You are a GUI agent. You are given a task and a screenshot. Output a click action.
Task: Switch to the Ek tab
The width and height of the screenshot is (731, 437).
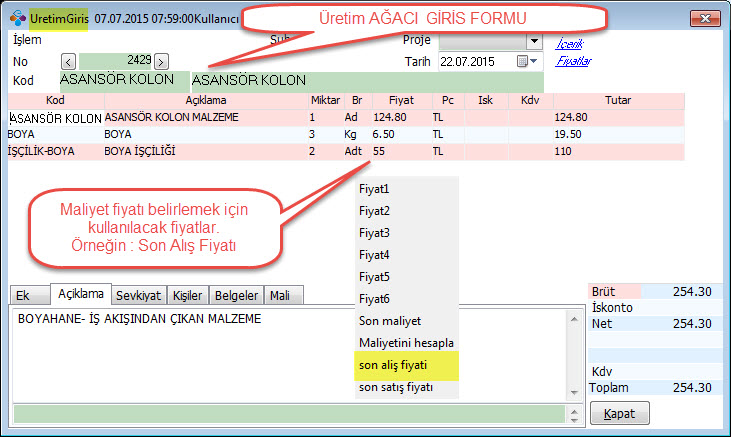(30, 295)
